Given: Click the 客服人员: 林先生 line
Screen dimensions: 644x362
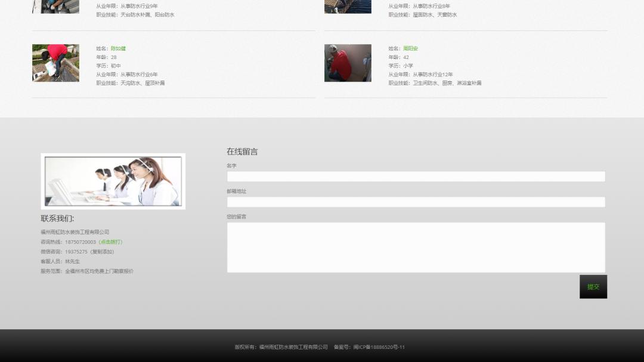Looking at the screenshot, I should click(x=60, y=261).
